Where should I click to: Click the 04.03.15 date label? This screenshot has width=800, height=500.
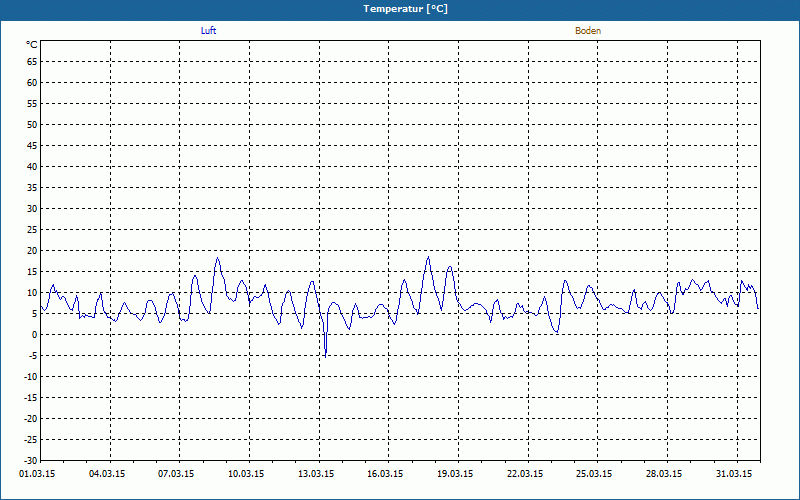point(107,474)
